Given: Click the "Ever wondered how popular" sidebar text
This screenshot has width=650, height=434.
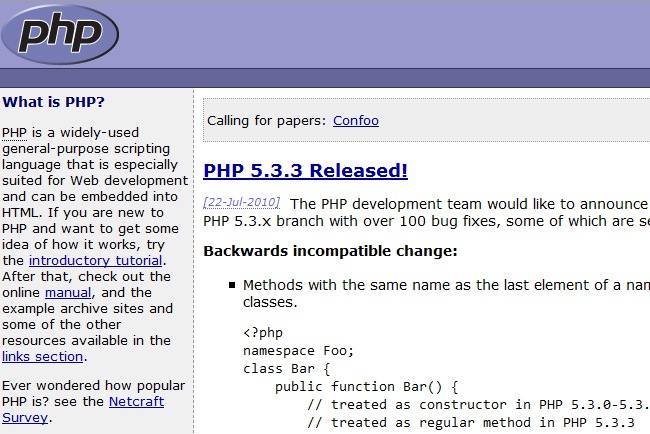Looking at the screenshot, I should (x=94, y=385).
